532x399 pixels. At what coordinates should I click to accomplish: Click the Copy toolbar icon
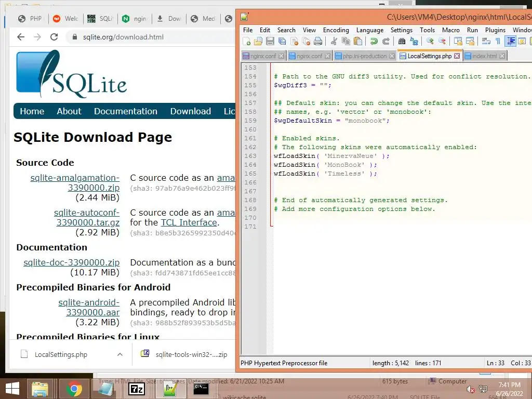pyautogui.click(x=345, y=42)
